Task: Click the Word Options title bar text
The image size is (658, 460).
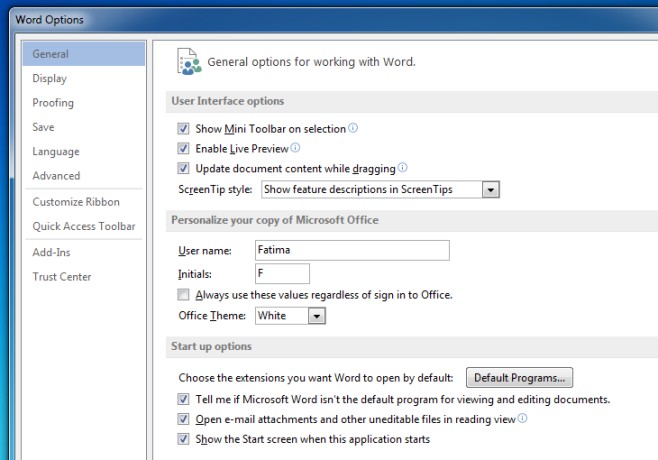Action: (50, 20)
